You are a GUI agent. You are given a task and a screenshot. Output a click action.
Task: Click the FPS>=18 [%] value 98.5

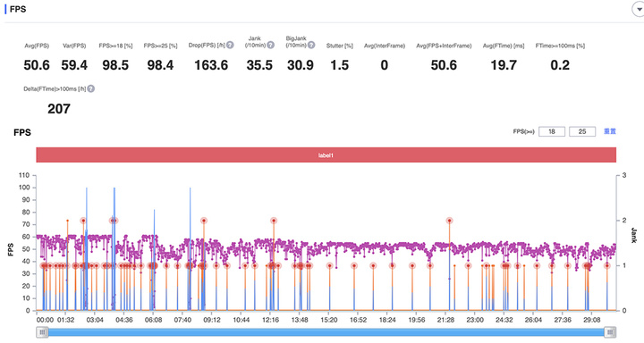tap(115, 65)
